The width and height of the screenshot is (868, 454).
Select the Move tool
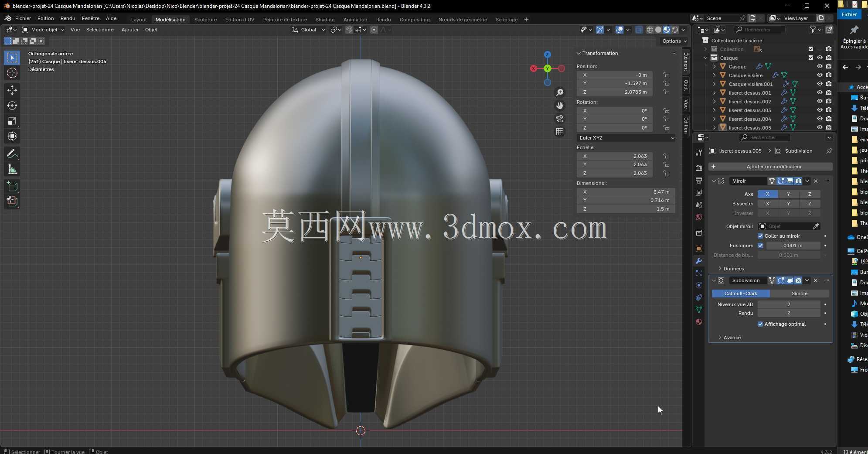12,90
